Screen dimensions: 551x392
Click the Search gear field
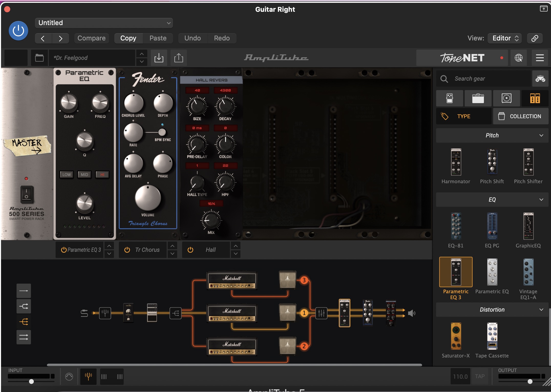(x=484, y=79)
